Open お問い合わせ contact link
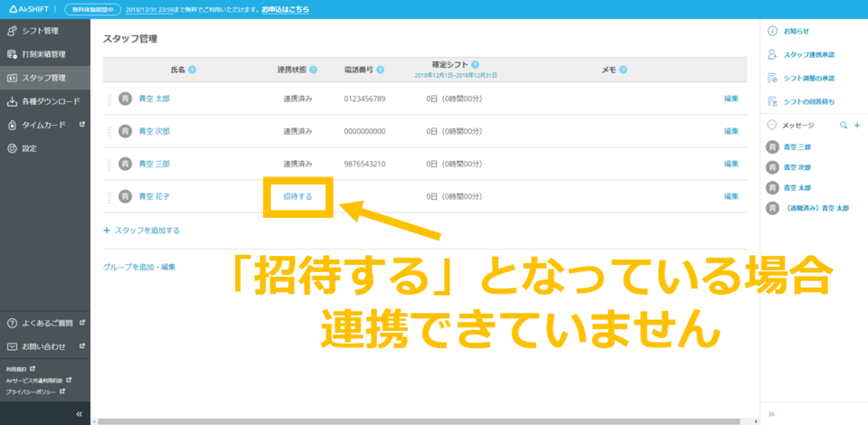 pos(45,346)
